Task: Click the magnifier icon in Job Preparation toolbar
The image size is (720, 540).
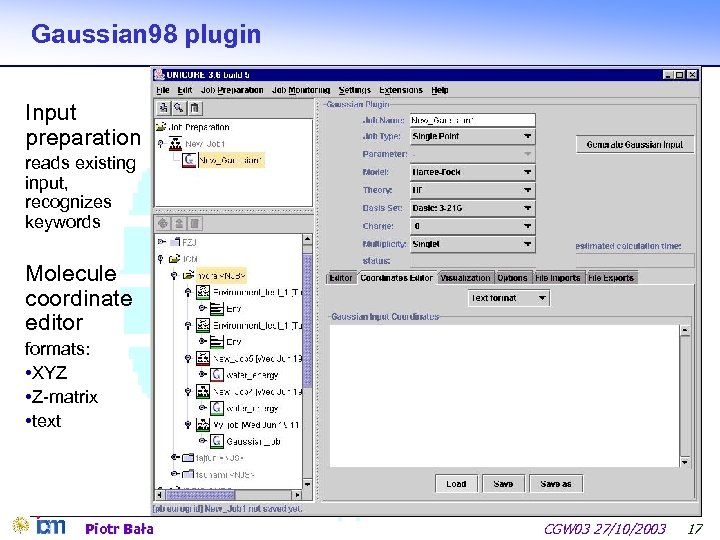Action: [x=179, y=108]
